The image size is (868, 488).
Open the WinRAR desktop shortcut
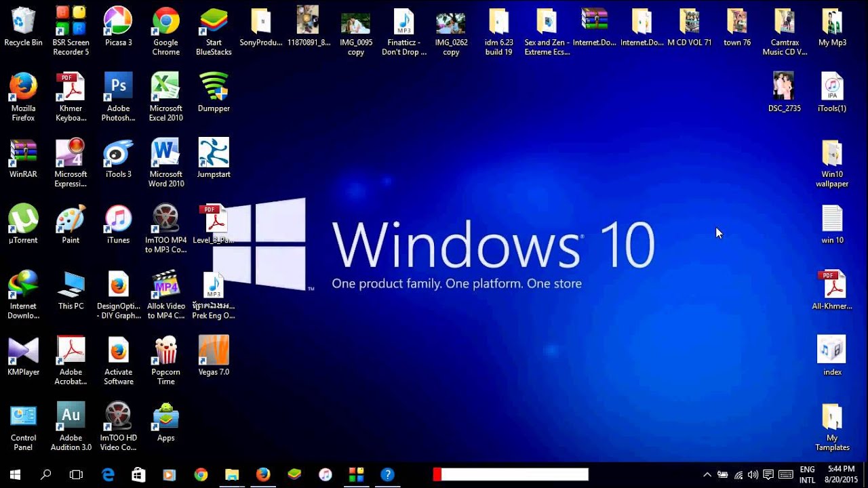[23, 159]
